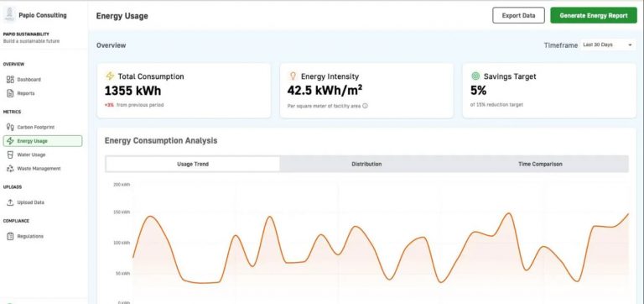The image size is (644, 304).
Task: Click the lightbulb icon beside Energy Intensity
Action: (x=293, y=76)
